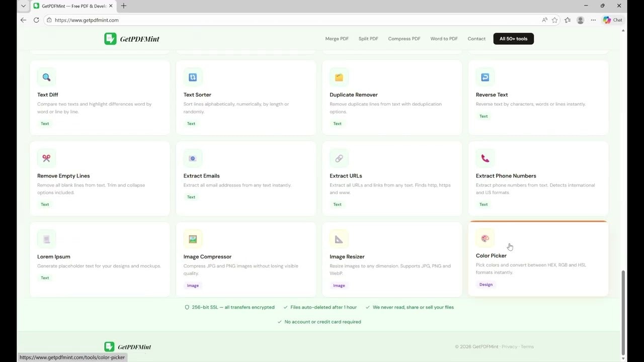
Task: Click the Extract URLs chain link icon
Action: (x=339, y=158)
